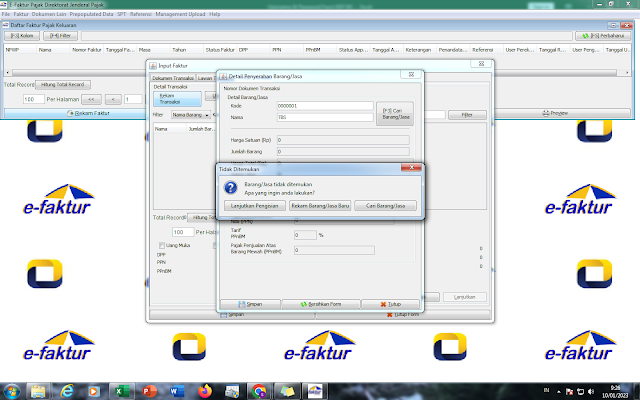Image resolution: width=640 pixels, height=400 pixels.
Task: Open the media player taskbar icon
Action: click(93, 391)
